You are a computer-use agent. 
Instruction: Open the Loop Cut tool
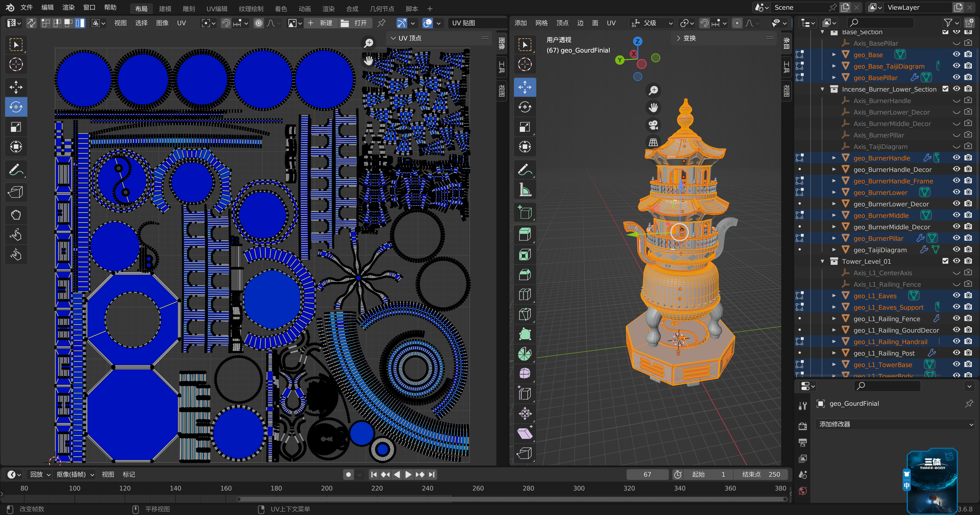point(525,294)
